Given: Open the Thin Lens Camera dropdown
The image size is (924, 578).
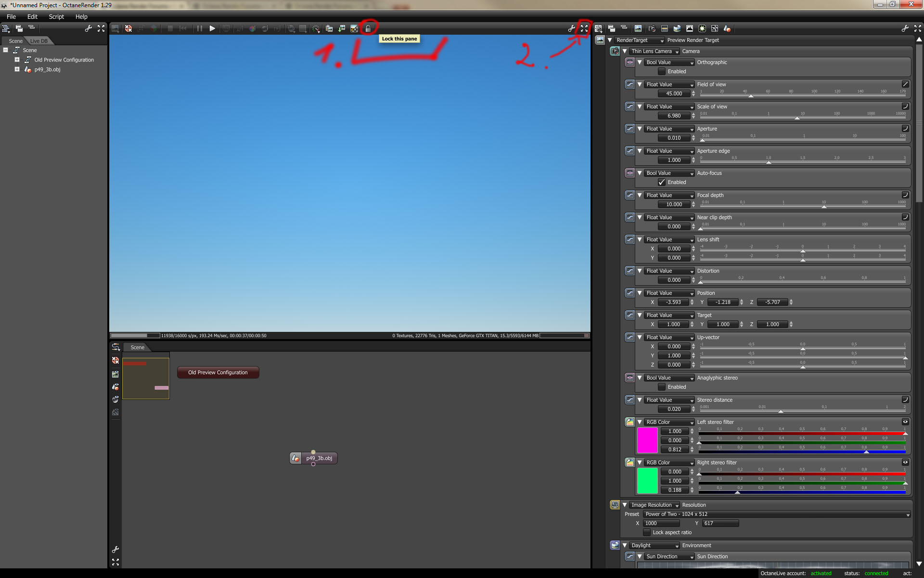Looking at the screenshot, I should [x=654, y=51].
